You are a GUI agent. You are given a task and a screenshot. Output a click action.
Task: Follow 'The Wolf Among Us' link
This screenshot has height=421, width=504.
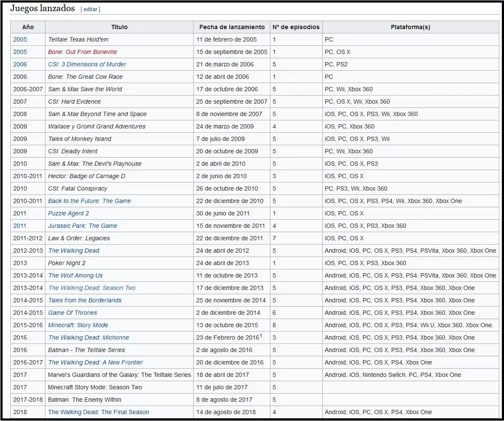(75, 275)
